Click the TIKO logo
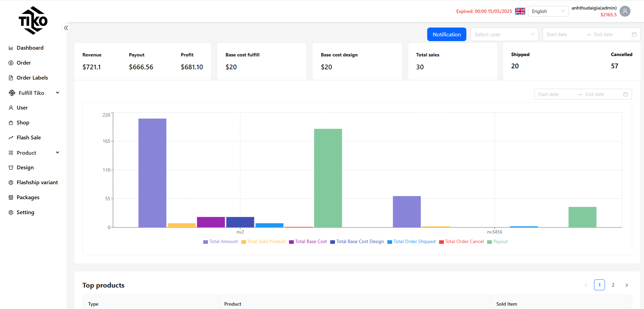The height and width of the screenshot is (309, 644). click(x=33, y=20)
